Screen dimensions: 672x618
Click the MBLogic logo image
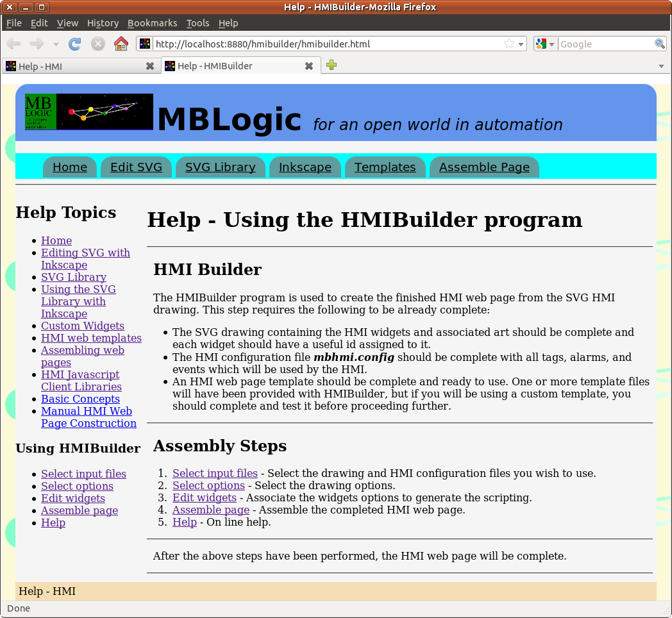(x=89, y=112)
